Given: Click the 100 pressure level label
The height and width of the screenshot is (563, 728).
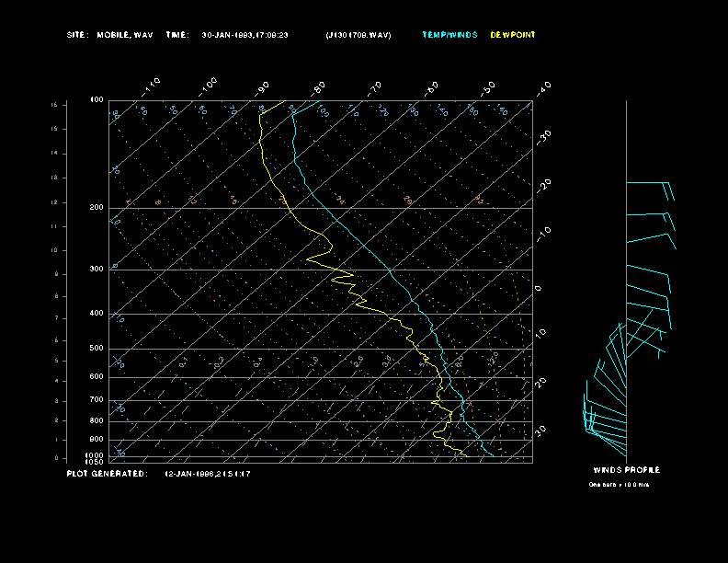Looking at the screenshot, I should point(97,99).
